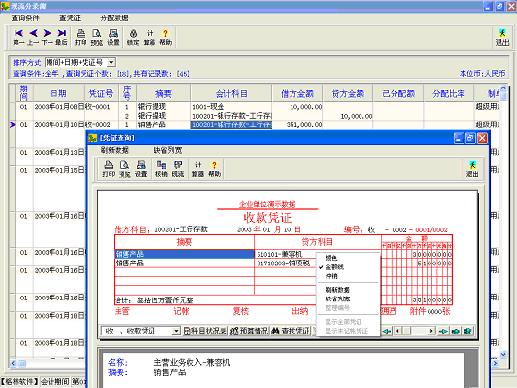This screenshot has height=388, width=517.
Task: Select highlighted 销售产品 voucher summary row
Action: [185, 254]
